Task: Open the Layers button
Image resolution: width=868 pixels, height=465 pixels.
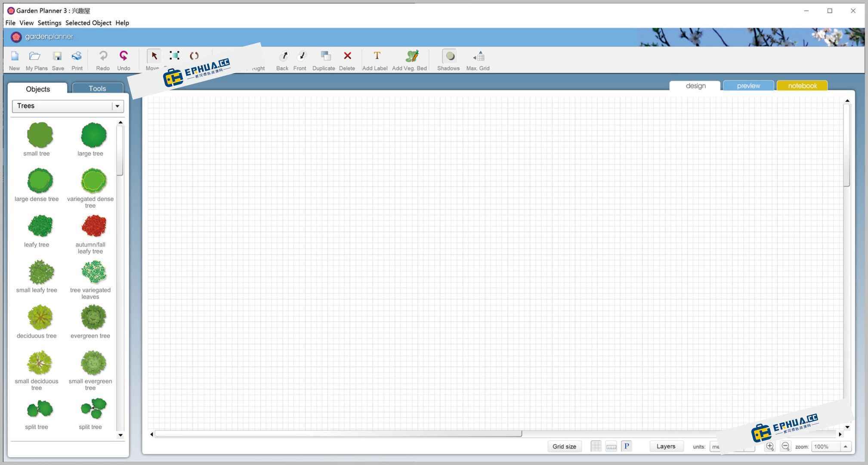Action: [666, 446]
